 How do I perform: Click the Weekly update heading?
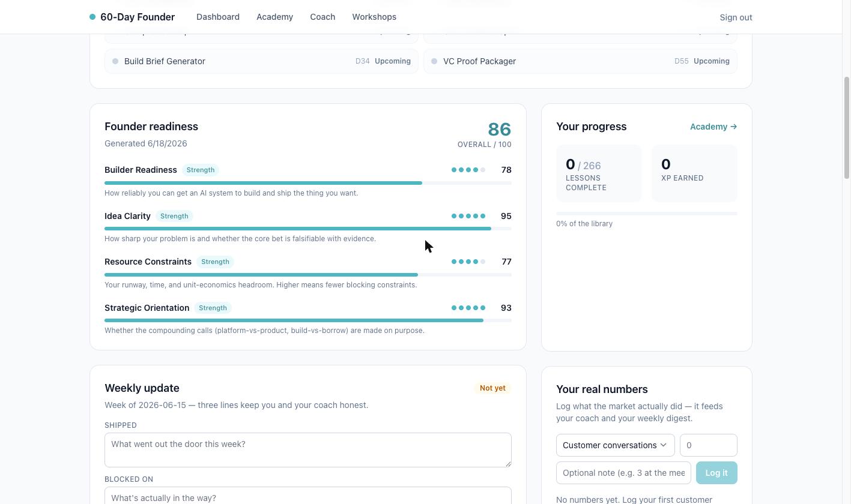click(142, 388)
